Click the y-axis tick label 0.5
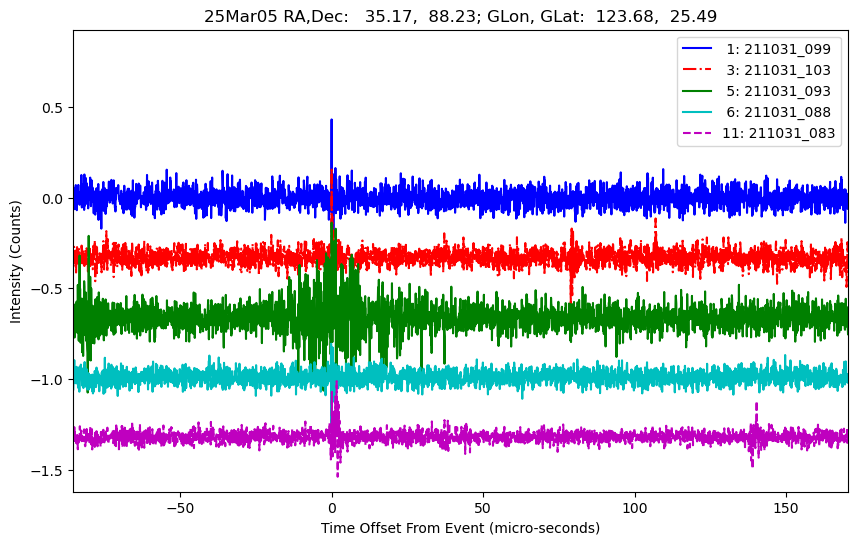The width and height of the screenshot is (858, 545). tap(53, 108)
